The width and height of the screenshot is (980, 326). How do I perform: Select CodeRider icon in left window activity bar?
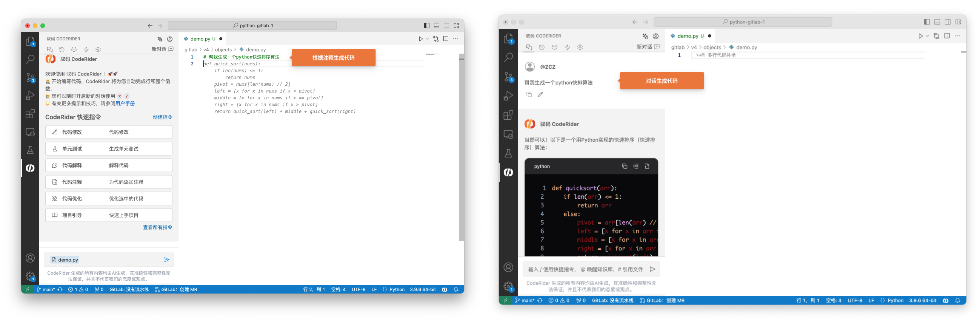click(30, 168)
